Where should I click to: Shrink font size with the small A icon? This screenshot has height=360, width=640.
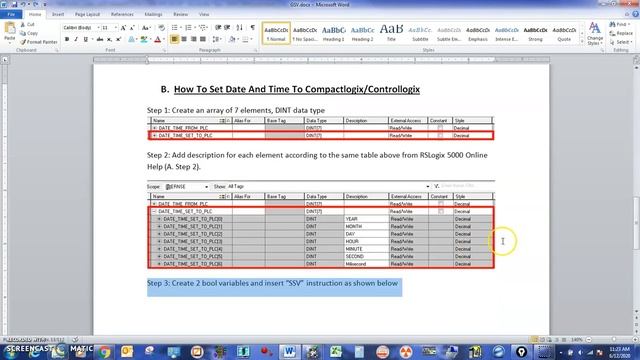(132, 28)
